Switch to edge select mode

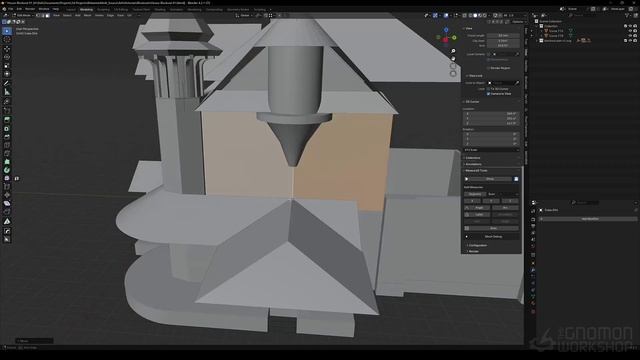point(43,15)
